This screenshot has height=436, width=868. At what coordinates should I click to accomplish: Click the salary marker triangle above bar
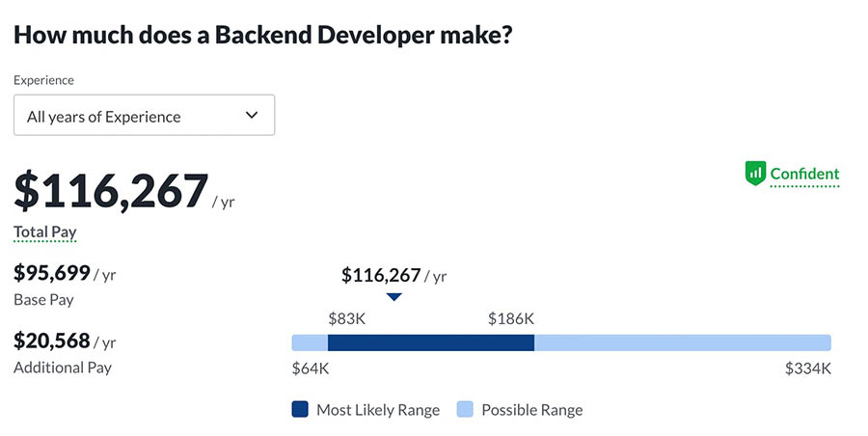pos(393,297)
